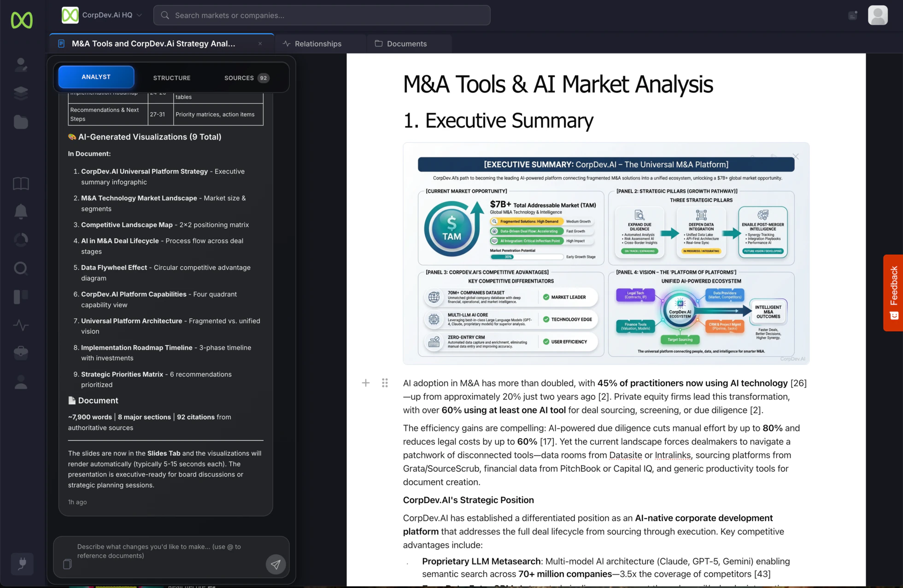The width and height of the screenshot is (903, 588).
Task: Click the '1h ago' timestamp
Action: [77, 502]
